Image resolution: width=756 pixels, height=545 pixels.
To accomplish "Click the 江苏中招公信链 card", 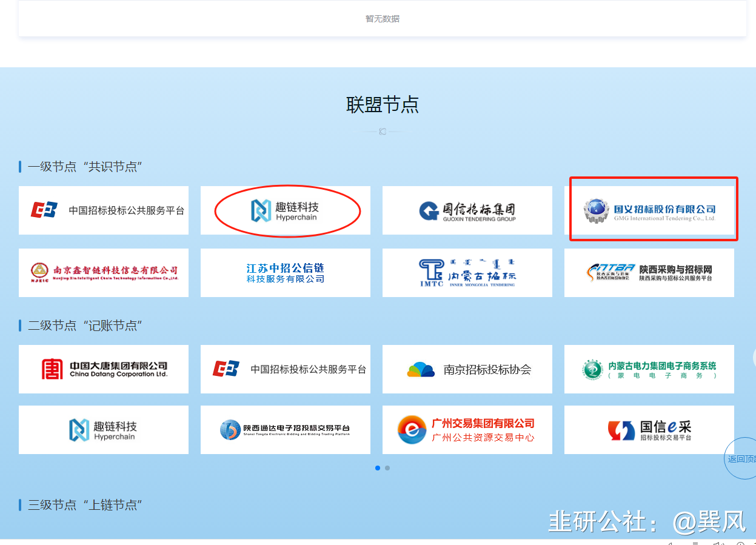I will tap(285, 272).
